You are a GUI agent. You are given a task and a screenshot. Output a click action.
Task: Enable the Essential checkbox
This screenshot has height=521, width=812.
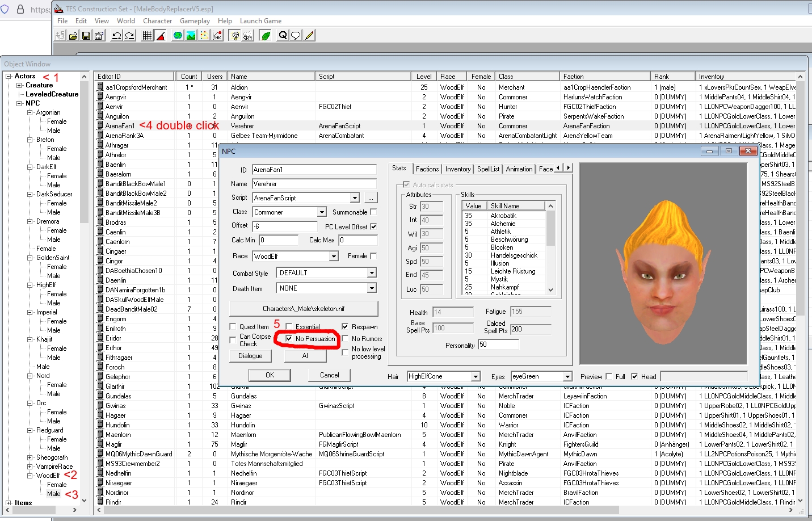tap(289, 326)
